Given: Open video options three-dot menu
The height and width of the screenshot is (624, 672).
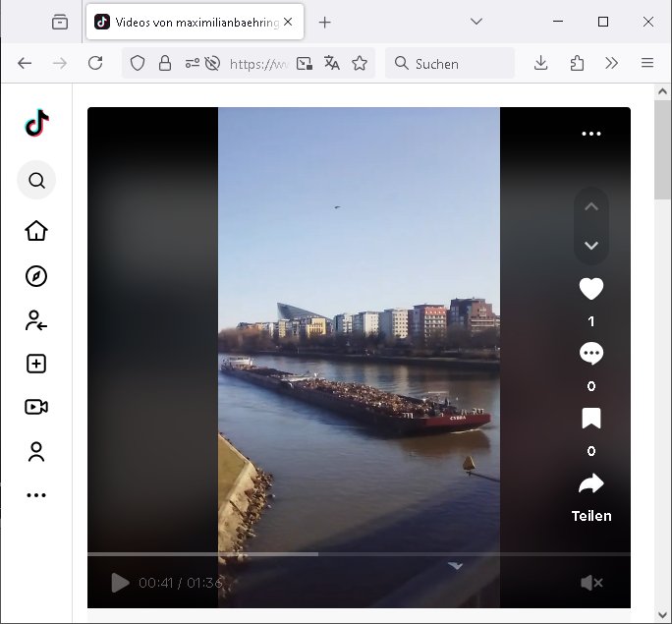Looking at the screenshot, I should (x=590, y=134).
